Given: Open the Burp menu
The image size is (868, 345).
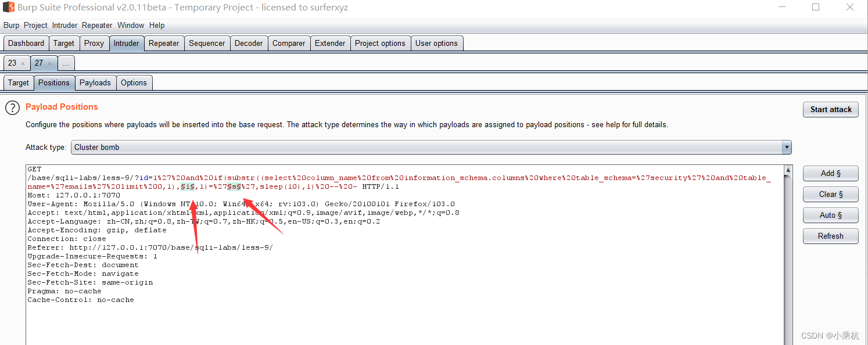Looking at the screenshot, I should pos(11,26).
